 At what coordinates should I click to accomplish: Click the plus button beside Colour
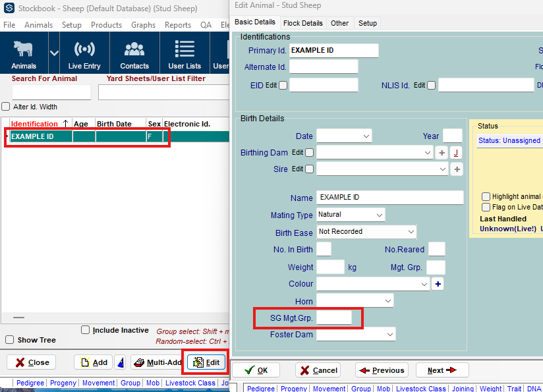[438, 284]
